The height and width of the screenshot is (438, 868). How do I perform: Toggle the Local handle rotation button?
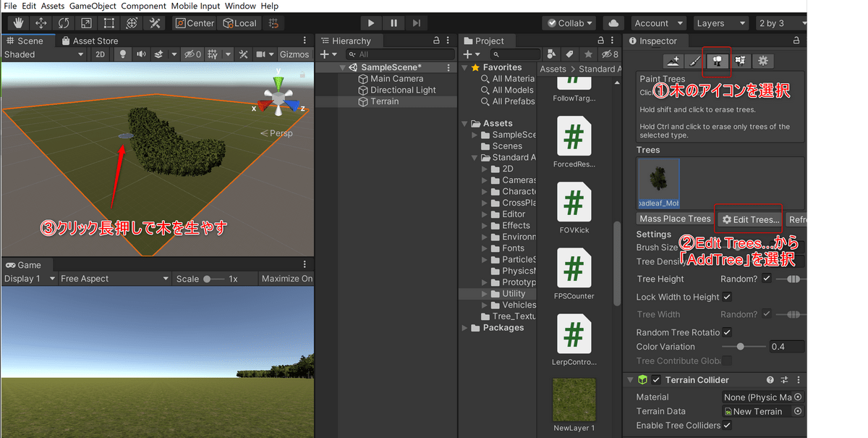(x=239, y=23)
